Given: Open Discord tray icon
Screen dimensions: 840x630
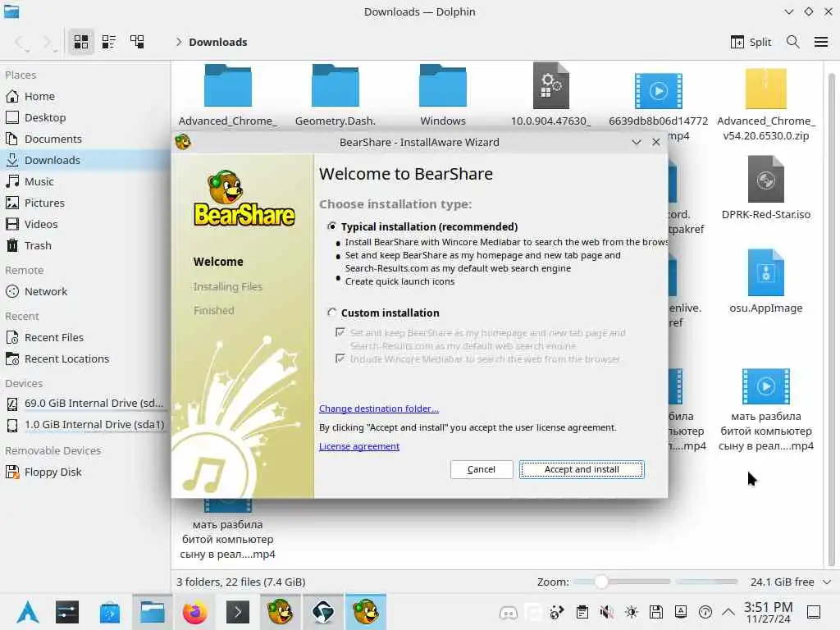Looking at the screenshot, I should [509, 612].
